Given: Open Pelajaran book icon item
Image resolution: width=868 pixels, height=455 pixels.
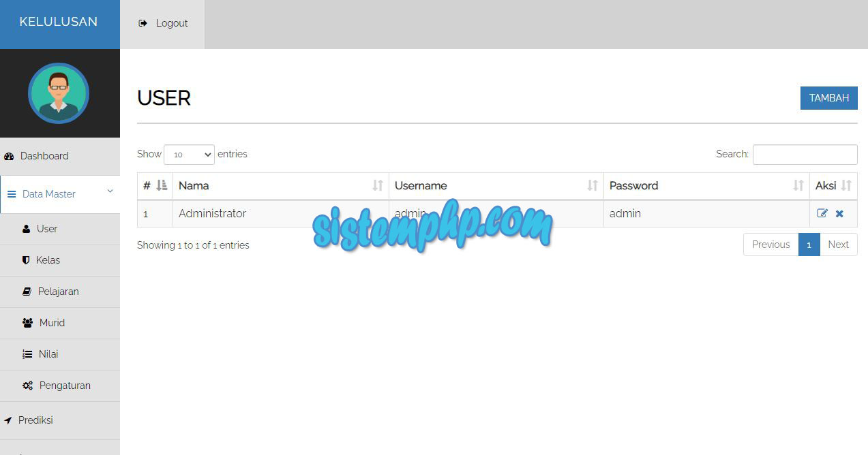Looking at the screenshot, I should 58,292.
